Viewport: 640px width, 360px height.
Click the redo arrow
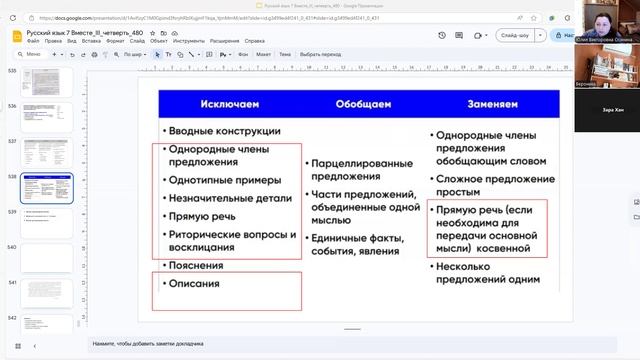83,55
